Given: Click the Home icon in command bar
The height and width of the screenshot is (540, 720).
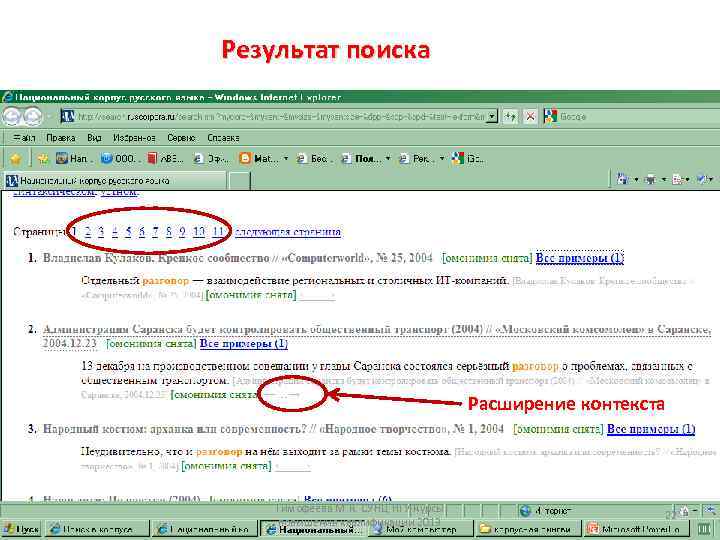Looking at the screenshot, I should (x=623, y=180).
